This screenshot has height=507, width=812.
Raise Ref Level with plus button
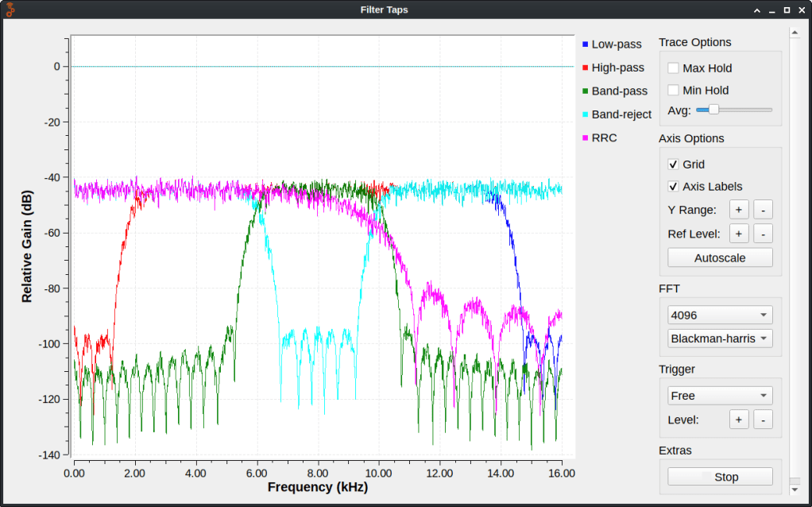[739, 234]
